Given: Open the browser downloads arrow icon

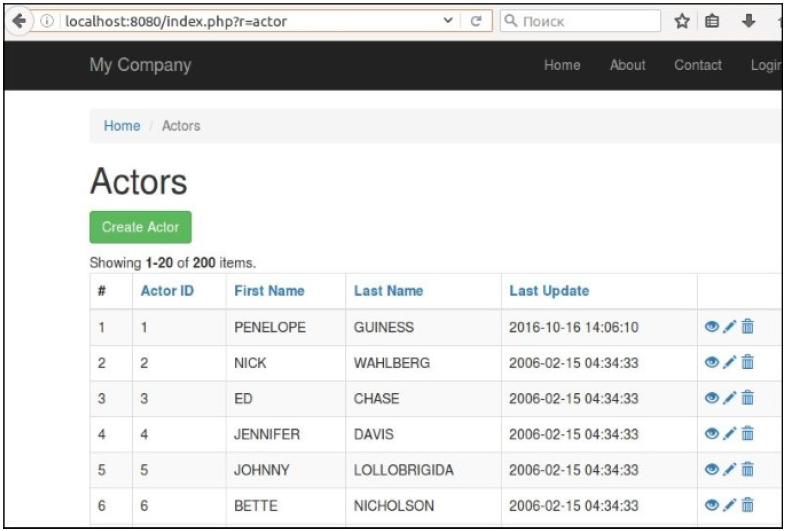Looking at the screenshot, I should tap(747, 21).
